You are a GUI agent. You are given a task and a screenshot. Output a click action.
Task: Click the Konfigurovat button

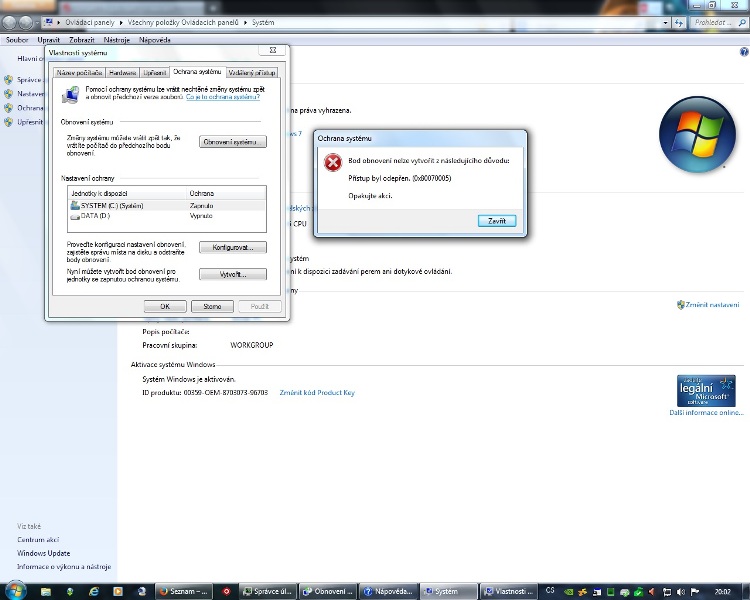pyautogui.click(x=233, y=247)
